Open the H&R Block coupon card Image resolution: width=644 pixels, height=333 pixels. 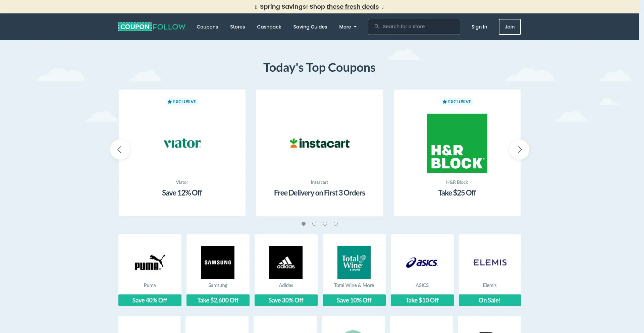coord(457,153)
